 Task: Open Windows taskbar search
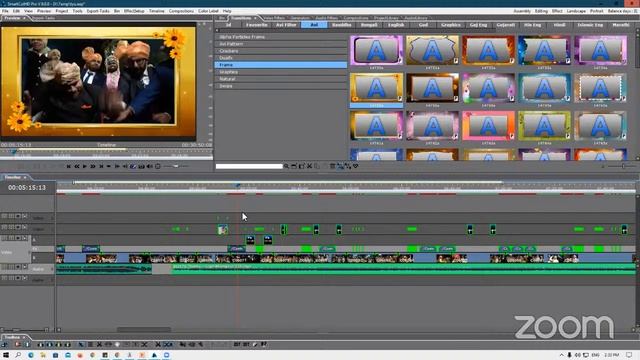tap(18, 356)
